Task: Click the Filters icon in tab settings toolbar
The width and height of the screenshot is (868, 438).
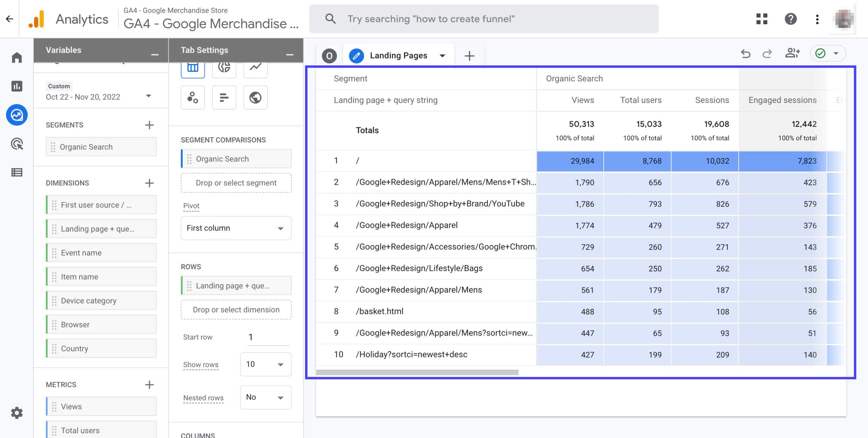Action: click(x=224, y=97)
